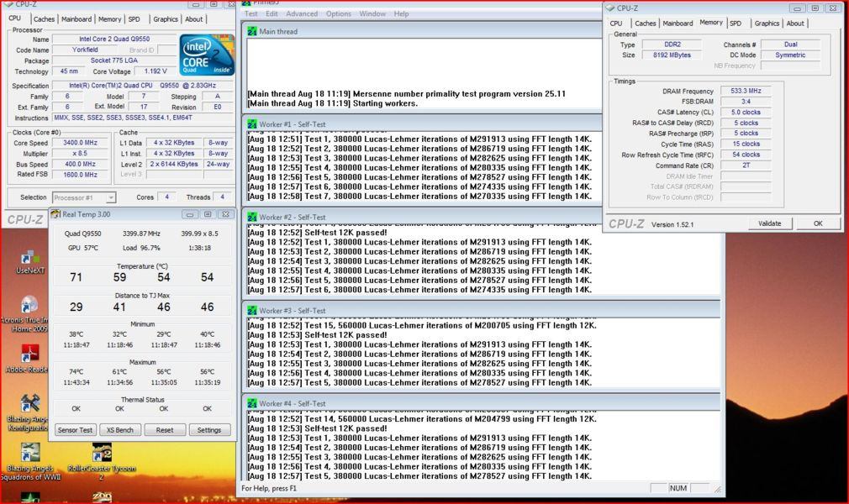This screenshot has width=849, height=504.
Task: Click the Sensor Test button in Real Temp
Action: [76, 430]
